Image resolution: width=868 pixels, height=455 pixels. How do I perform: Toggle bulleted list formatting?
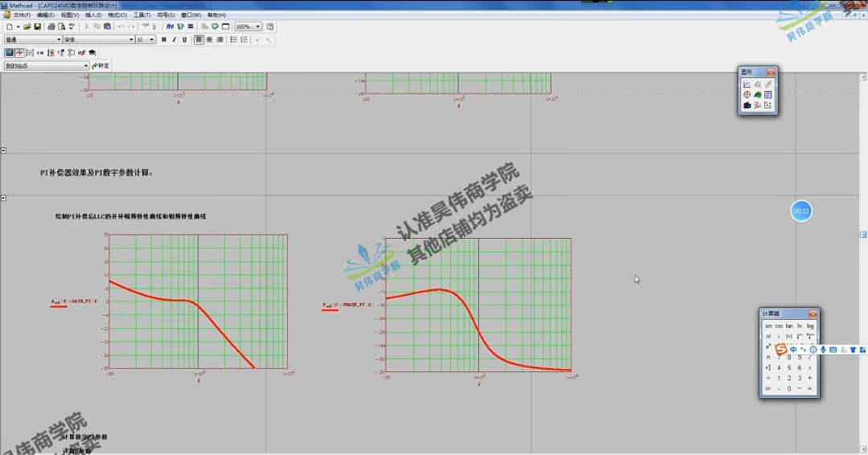[x=234, y=40]
